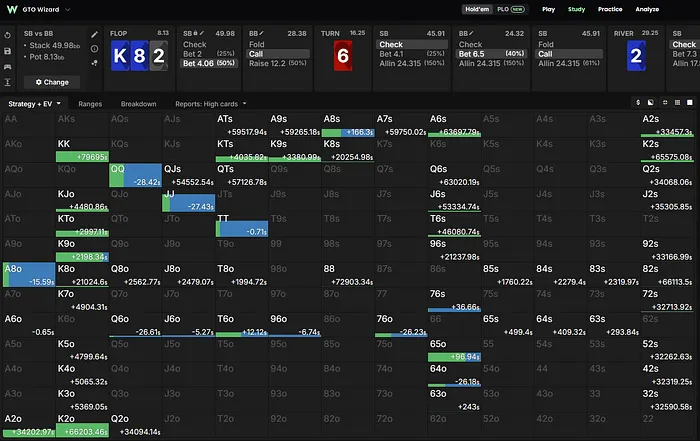Click the K9o hand cell
Image resolution: width=700 pixels, height=441 pixels.
click(x=82, y=250)
